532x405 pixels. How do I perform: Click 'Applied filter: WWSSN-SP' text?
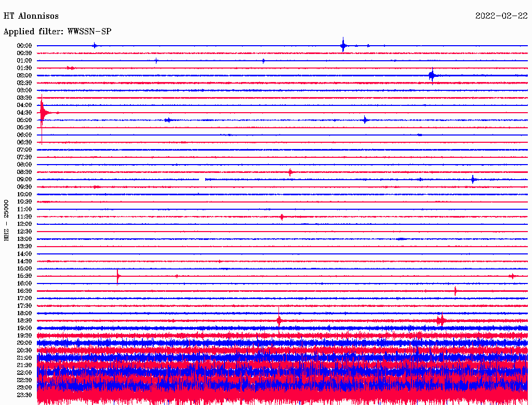57,32
